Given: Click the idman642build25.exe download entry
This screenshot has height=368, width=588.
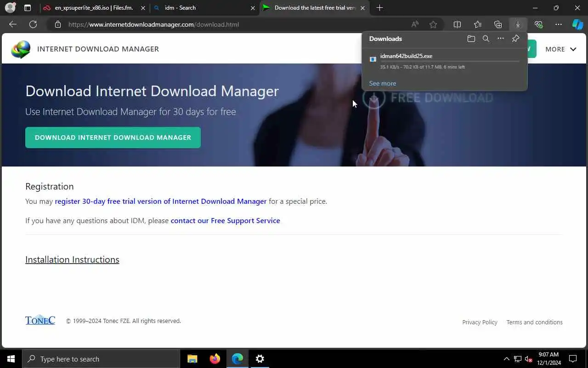Looking at the screenshot, I should point(445,61).
